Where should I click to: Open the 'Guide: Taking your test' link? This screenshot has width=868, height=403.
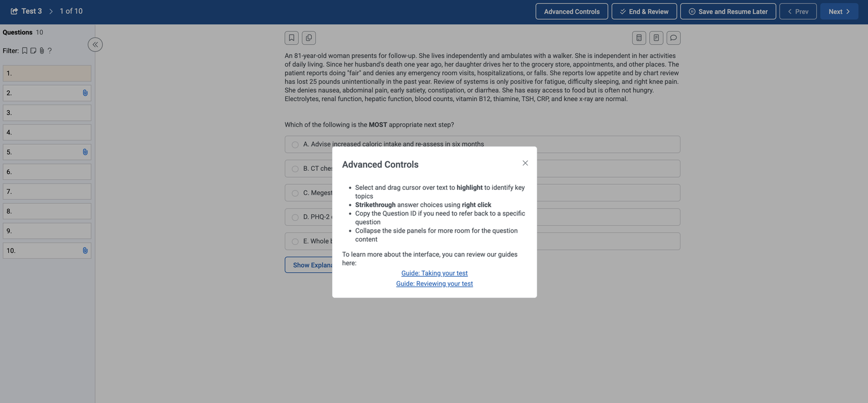pos(435,273)
